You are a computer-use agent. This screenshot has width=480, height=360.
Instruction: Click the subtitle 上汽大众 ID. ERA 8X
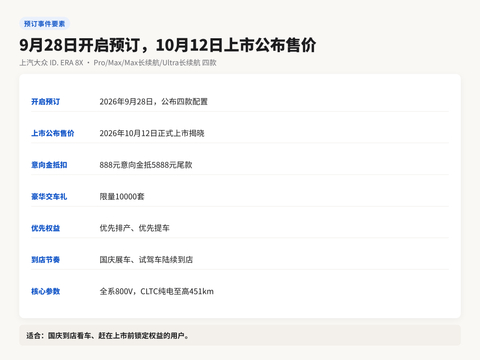tap(51, 63)
